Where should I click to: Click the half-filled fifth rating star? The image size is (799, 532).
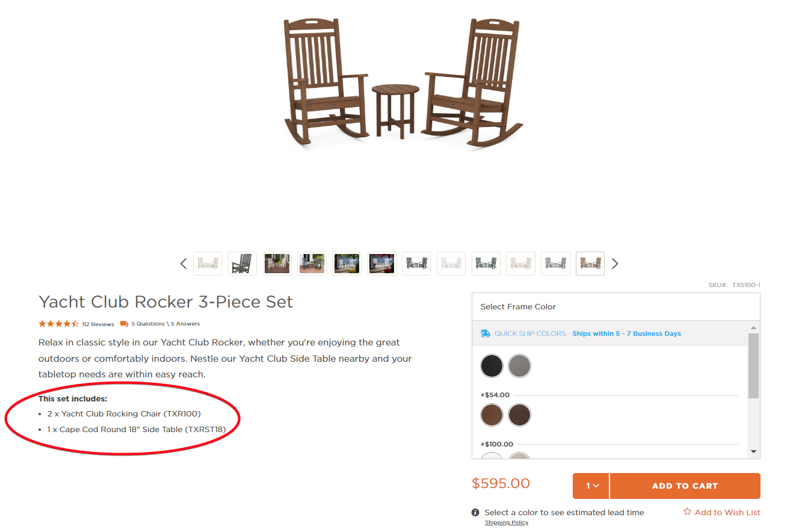click(x=76, y=323)
